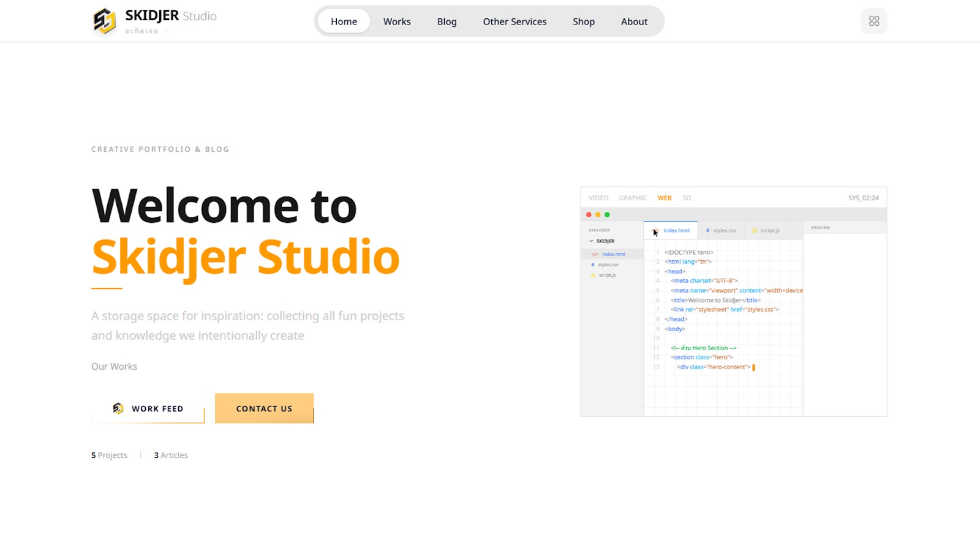Click the hash icon beside the styles.css tab

[707, 231]
